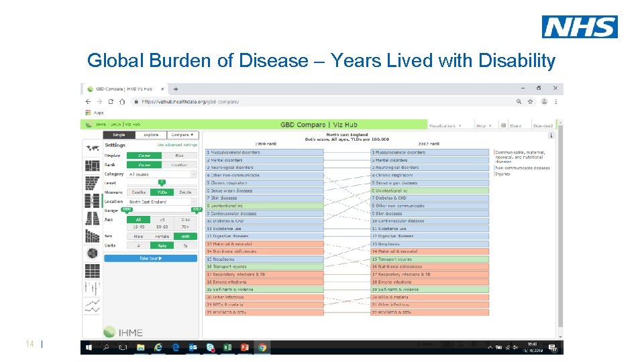This screenshot has width=644, height=362.
Task: Click the browser address bar URL
Action: (190, 101)
